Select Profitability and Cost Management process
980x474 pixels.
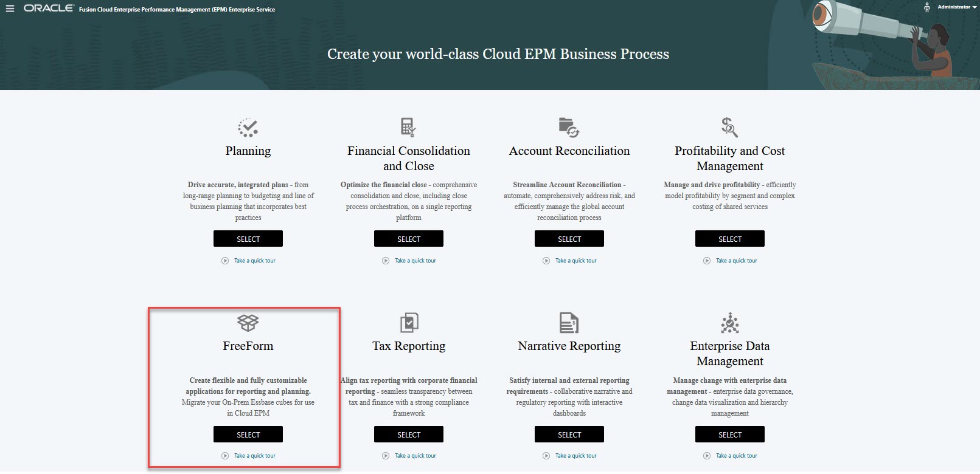730,239
